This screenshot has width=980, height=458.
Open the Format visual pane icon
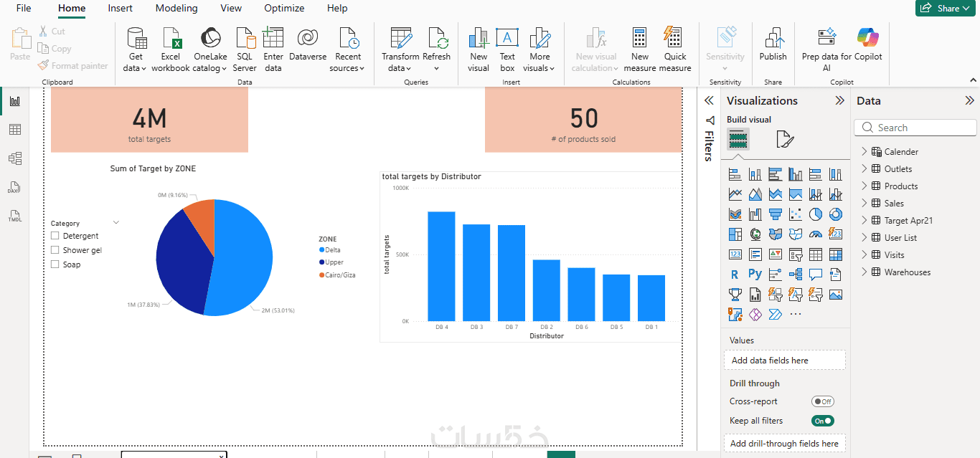click(785, 139)
